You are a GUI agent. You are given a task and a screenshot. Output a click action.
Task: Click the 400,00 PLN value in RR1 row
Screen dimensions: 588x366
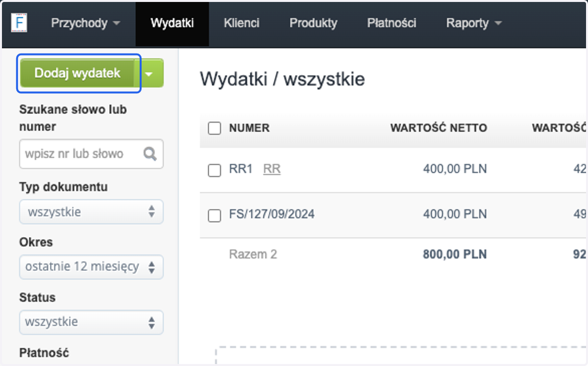tap(455, 169)
